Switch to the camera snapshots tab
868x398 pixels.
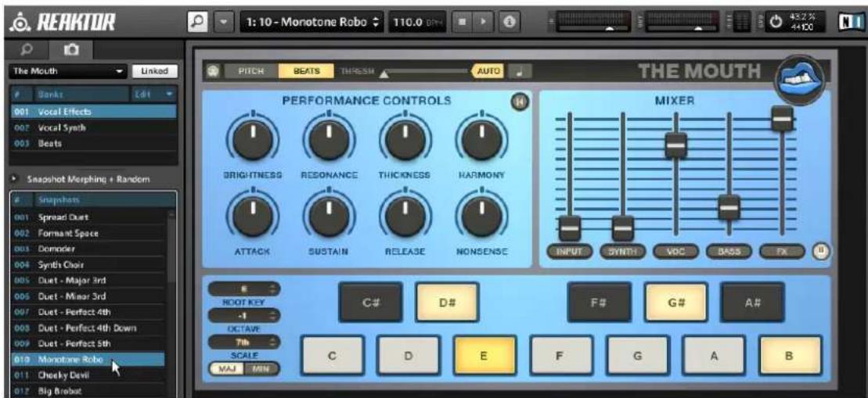pyautogui.click(x=70, y=50)
